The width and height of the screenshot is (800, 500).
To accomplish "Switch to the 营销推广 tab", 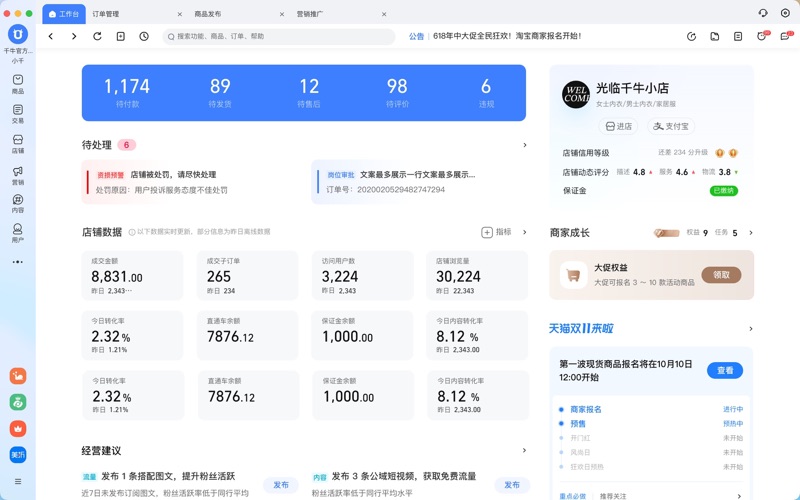I will tap(311, 14).
